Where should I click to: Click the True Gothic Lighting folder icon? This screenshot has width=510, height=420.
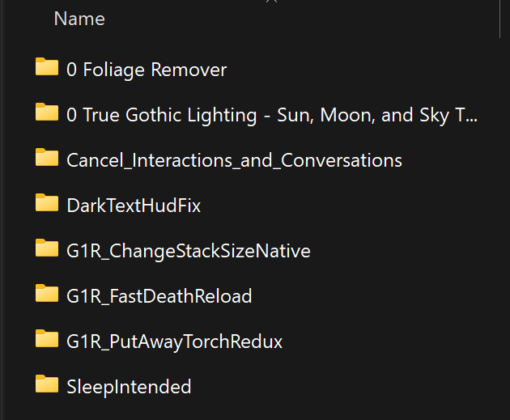47,112
